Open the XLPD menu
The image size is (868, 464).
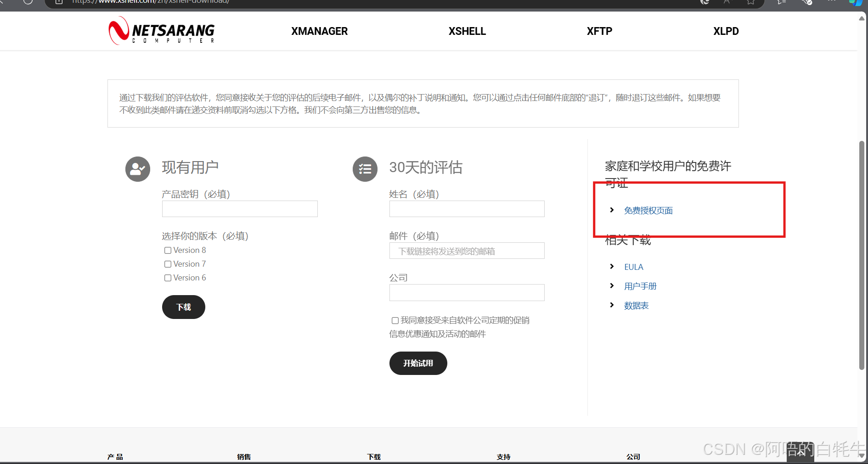coord(726,31)
